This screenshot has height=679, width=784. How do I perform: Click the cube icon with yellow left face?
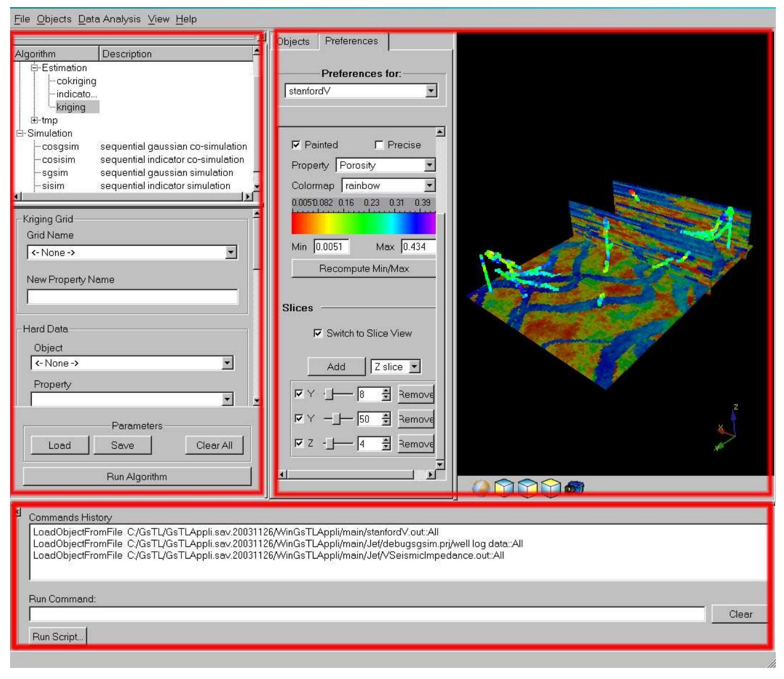click(x=504, y=488)
